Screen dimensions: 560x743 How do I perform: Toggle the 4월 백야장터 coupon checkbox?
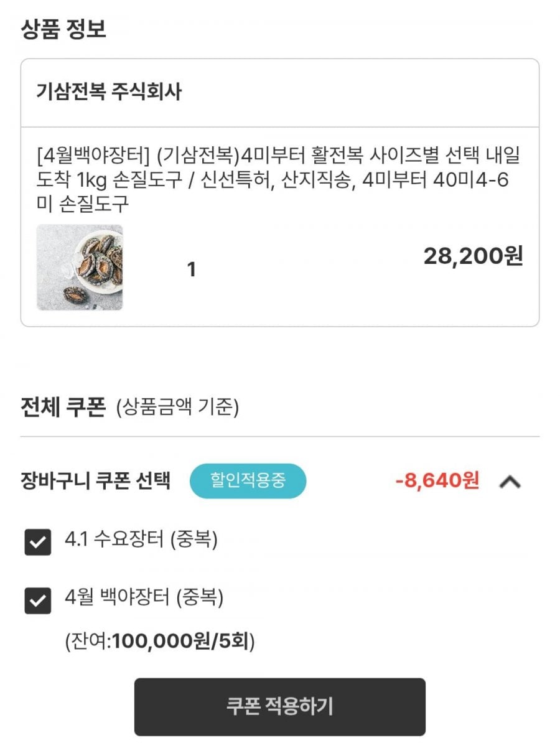(37, 600)
